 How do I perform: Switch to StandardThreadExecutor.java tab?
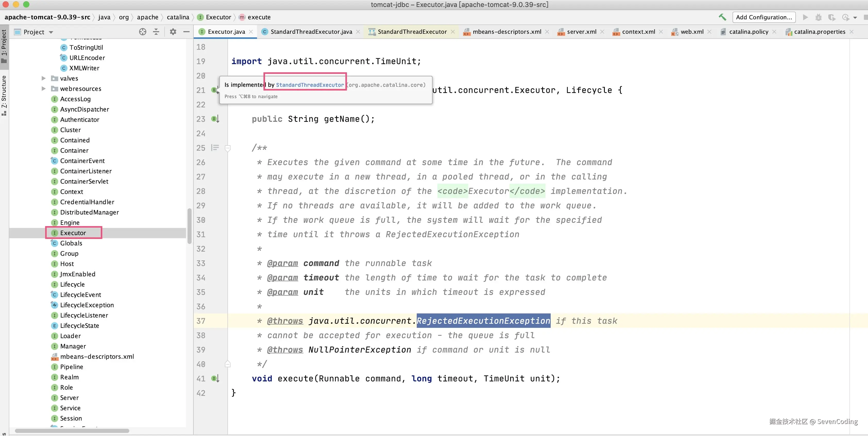point(311,32)
